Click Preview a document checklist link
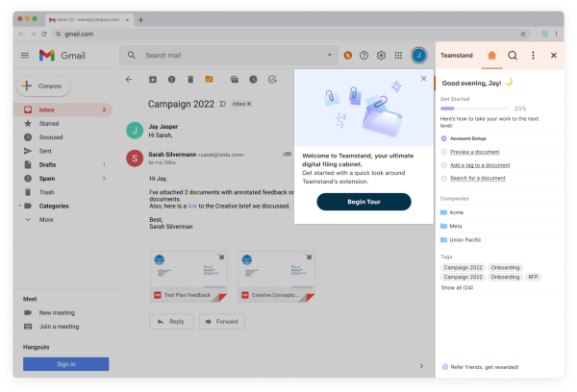Image resolution: width=577 pixels, height=392 pixels. point(475,152)
